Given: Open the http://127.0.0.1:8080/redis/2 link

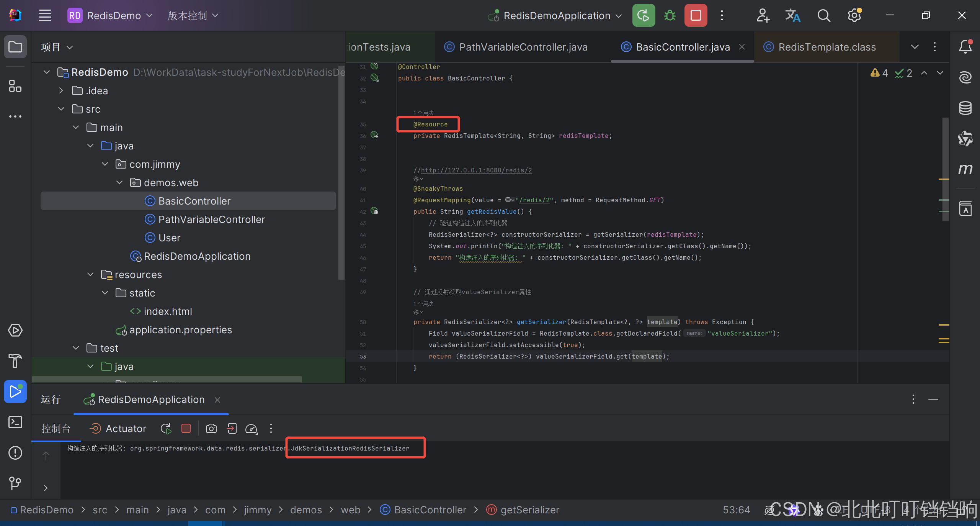Looking at the screenshot, I should 476,170.
